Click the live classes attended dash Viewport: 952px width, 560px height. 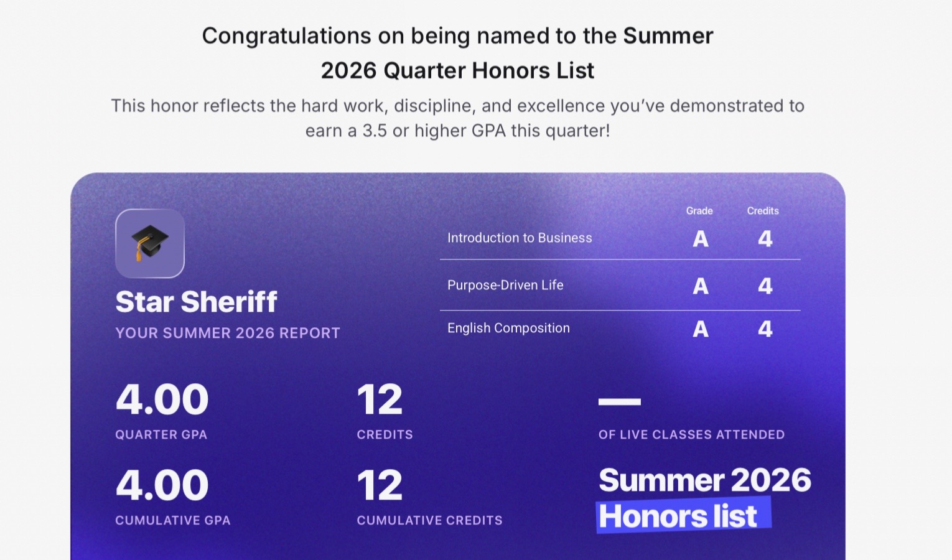620,402
